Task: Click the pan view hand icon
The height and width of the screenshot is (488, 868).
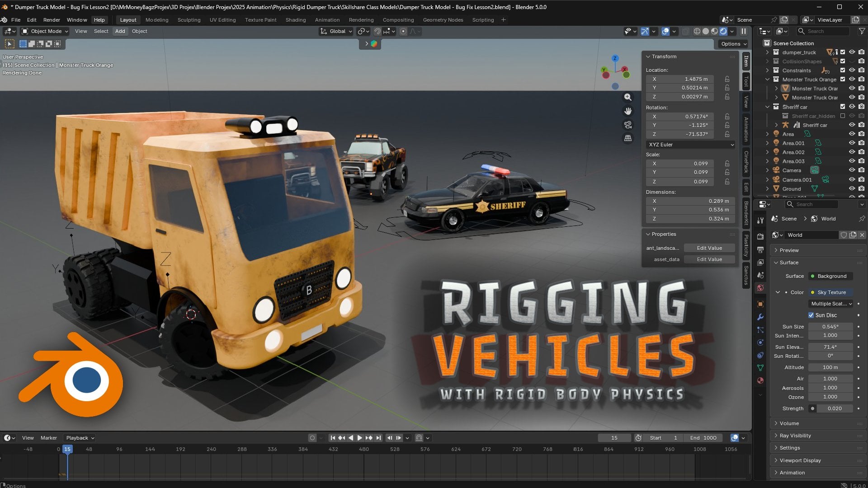Action: (x=628, y=111)
